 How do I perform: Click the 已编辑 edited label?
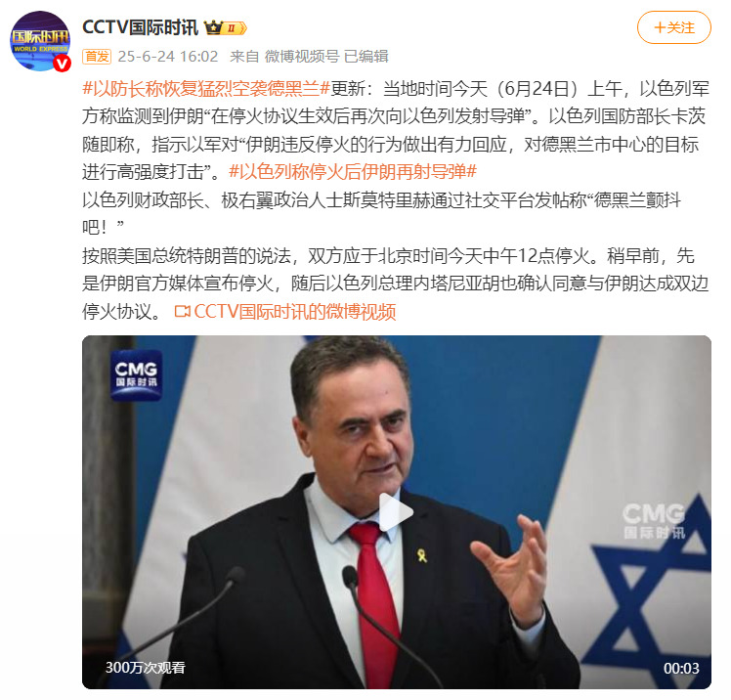[x=365, y=57]
